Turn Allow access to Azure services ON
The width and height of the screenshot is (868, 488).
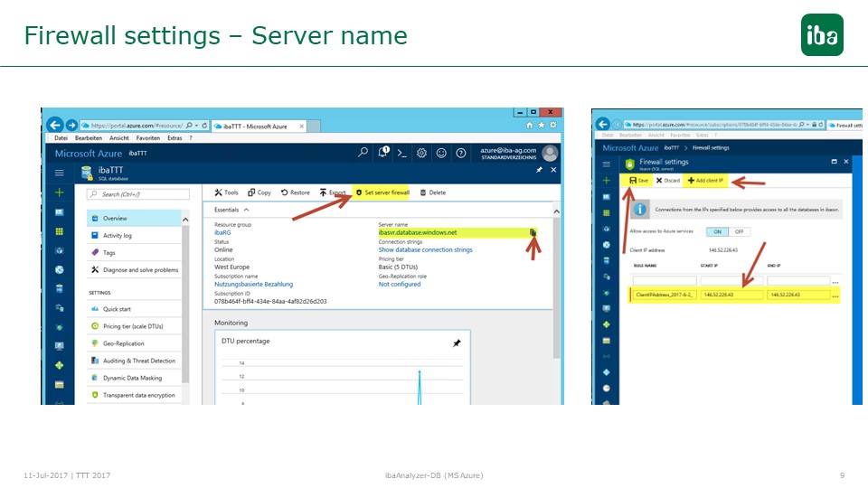[717, 231]
